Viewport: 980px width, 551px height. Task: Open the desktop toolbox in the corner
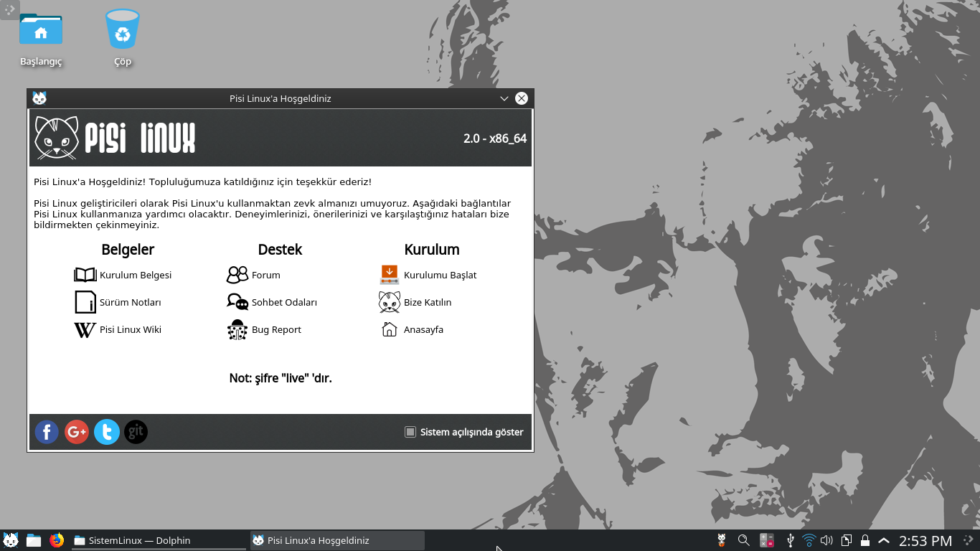coord(9,9)
